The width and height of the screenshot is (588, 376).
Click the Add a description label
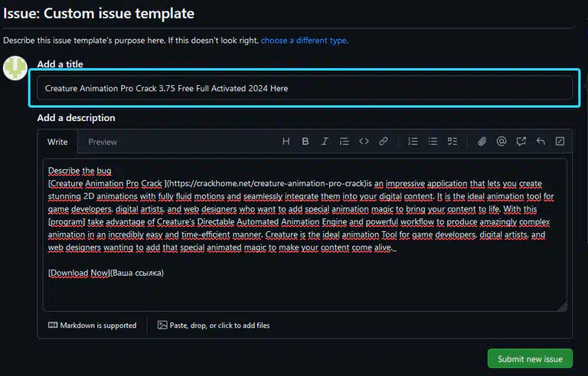tap(76, 118)
